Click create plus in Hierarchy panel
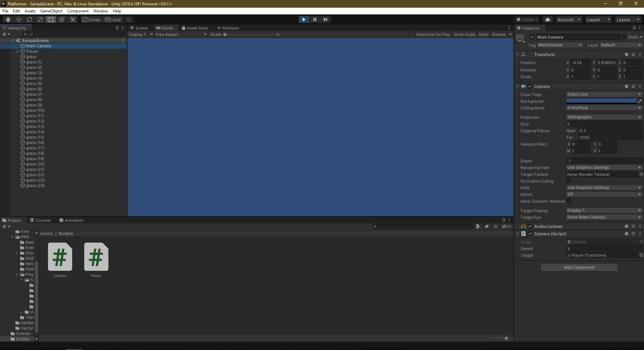The image size is (644, 350). click(x=6, y=34)
